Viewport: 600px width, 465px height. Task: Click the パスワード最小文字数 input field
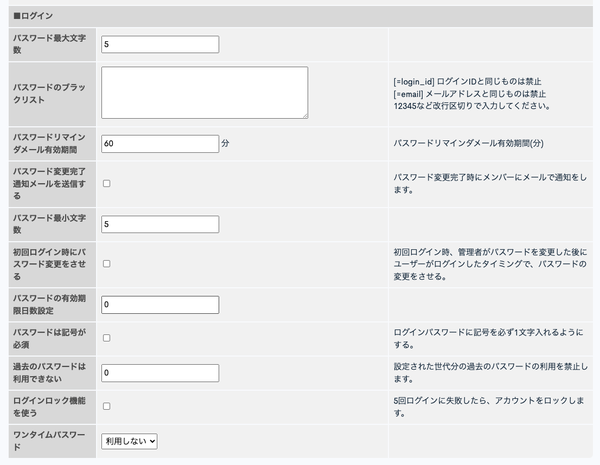click(160, 224)
